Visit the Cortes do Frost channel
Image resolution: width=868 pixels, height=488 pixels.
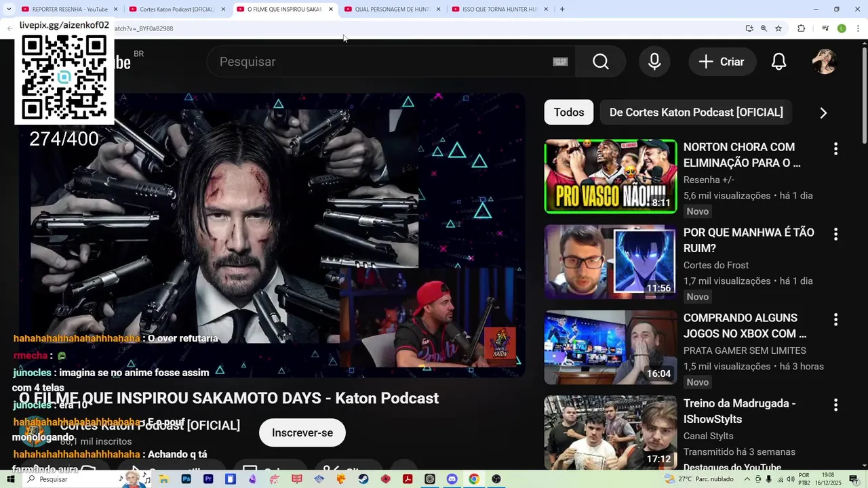[x=716, y=265]
